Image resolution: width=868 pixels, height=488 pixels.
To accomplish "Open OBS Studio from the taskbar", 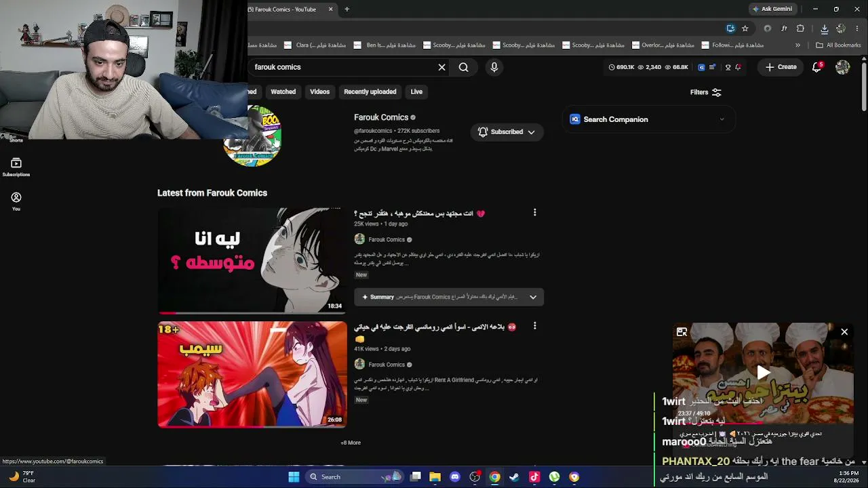I will point(475,476).
